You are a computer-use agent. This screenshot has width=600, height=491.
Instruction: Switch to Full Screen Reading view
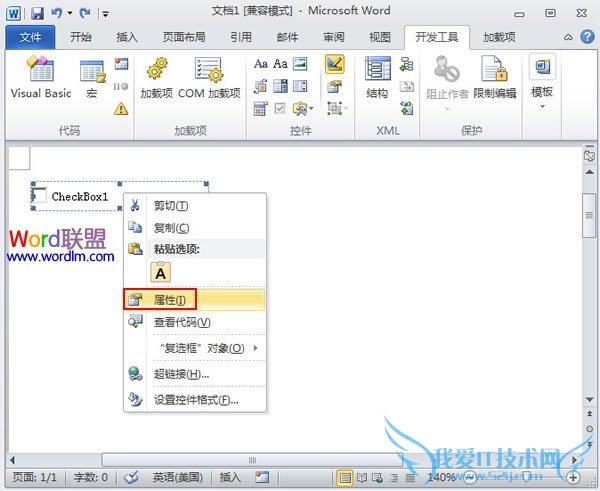362,478
